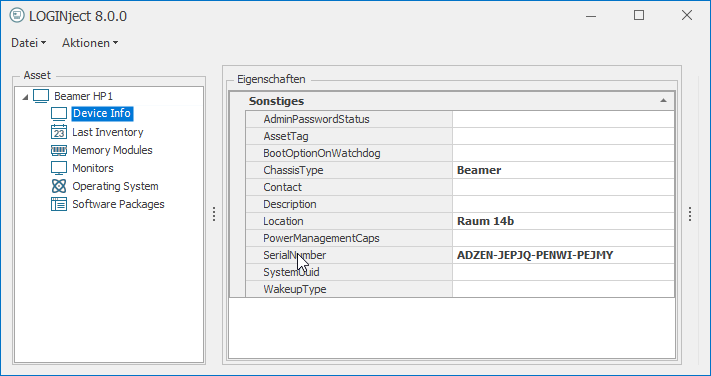The image size is (711, 376).
Task: Select Last Inventory in the asset tree
Action: [x=107, y=132]
